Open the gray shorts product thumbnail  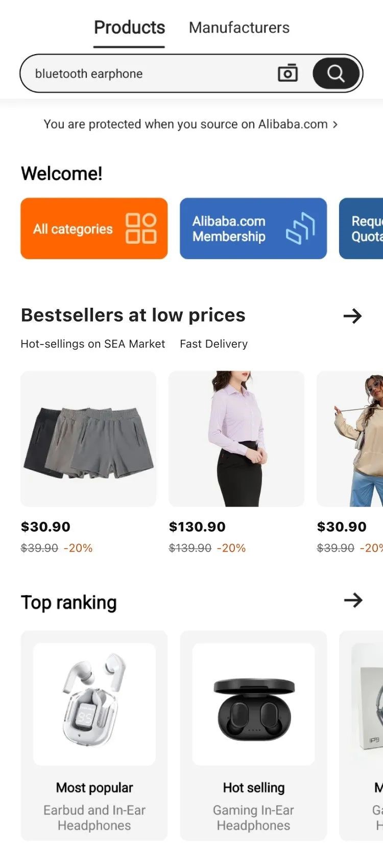coord(88,439)
